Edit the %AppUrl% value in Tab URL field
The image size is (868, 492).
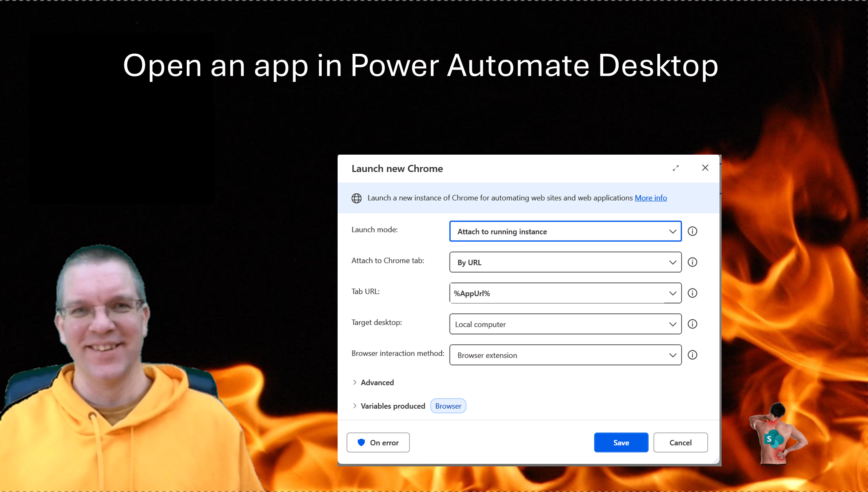point(529,293)
